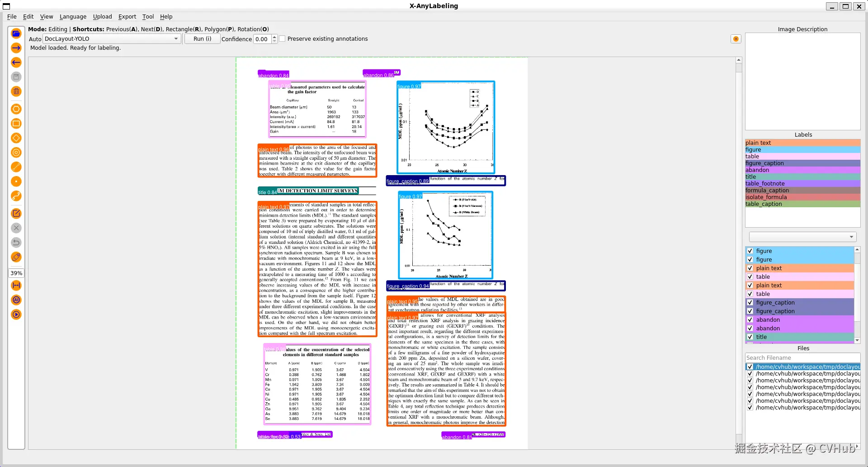
Task: Select formula_caption in the Labels list
Action: (802, 191)
